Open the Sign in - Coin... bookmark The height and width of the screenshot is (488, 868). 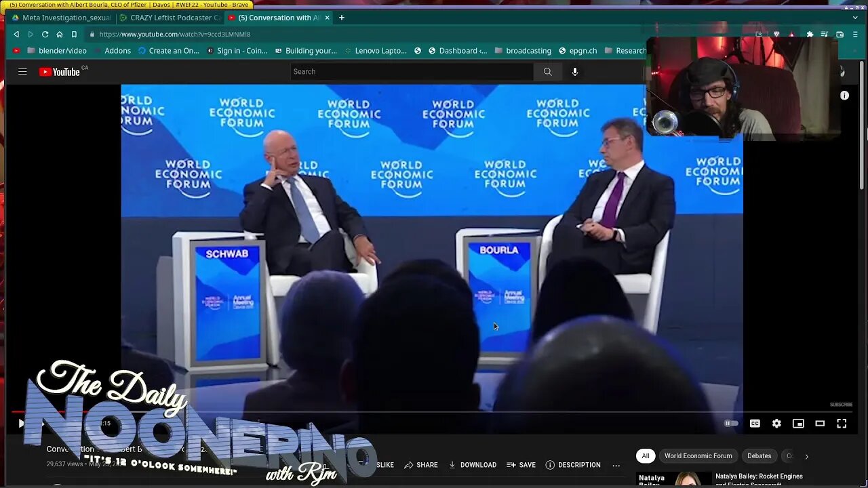237,51
